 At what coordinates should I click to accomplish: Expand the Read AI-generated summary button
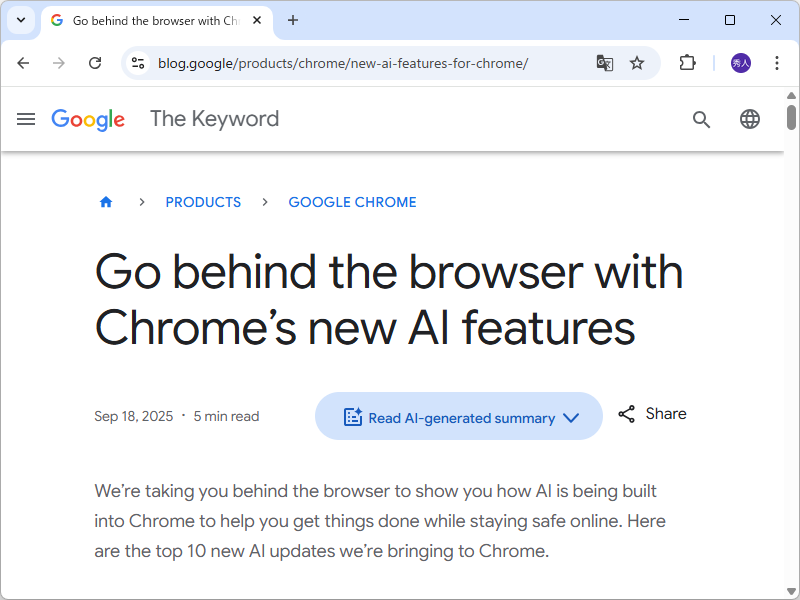click(459, 417)
